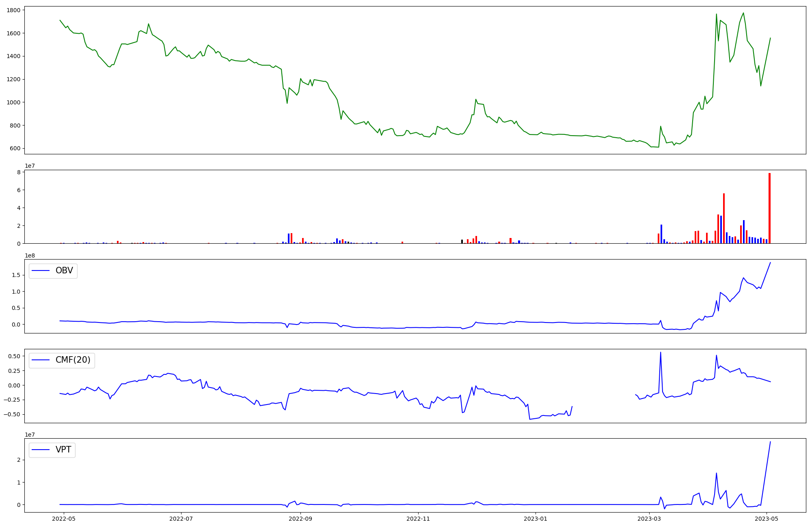812x528 pixels.
Task: Click the 2023-05 x-axis date label
Action: (x=767, y=519)
